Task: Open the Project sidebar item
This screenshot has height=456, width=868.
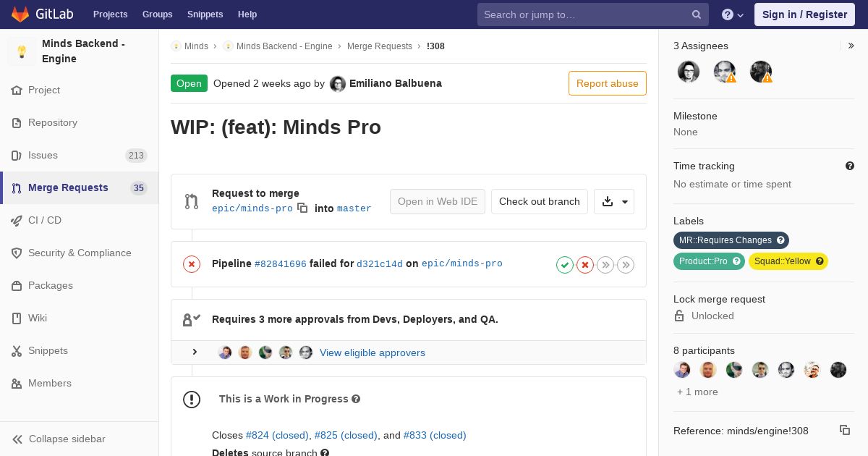Action: (x=44, y=90)
